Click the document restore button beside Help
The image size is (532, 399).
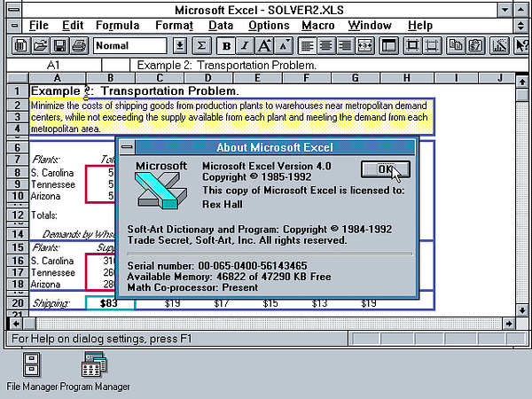(520, 26)
